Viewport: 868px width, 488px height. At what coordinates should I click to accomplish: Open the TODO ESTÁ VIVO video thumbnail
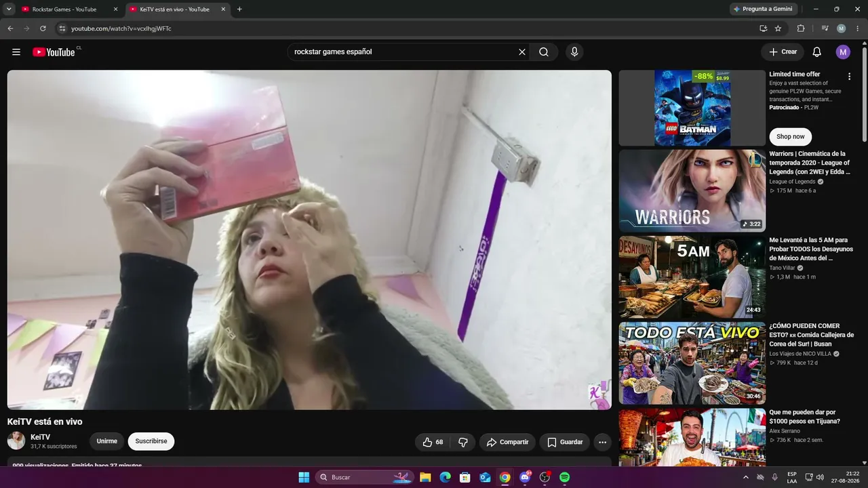(692, 363)
